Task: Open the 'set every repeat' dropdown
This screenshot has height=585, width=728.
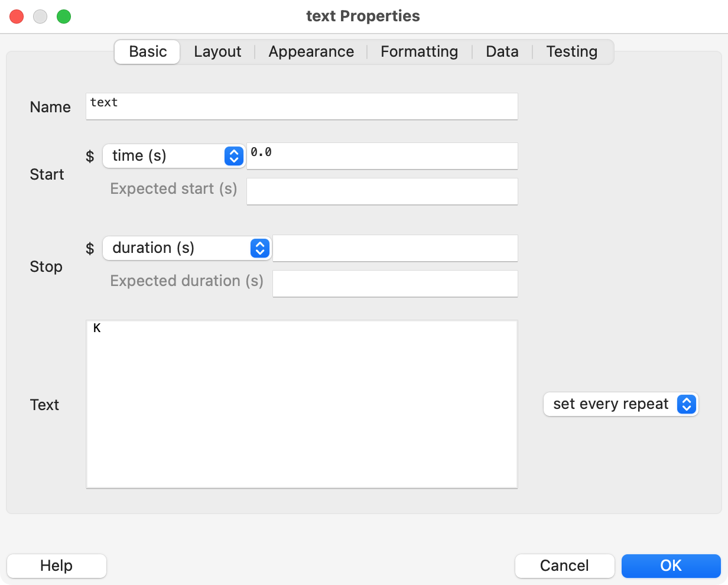Action: click(620, 404)
